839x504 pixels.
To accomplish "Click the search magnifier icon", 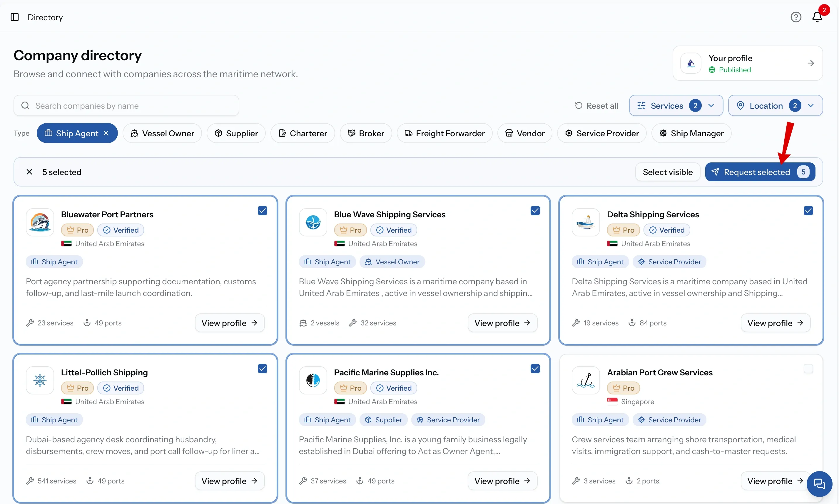I will point(25,106).
